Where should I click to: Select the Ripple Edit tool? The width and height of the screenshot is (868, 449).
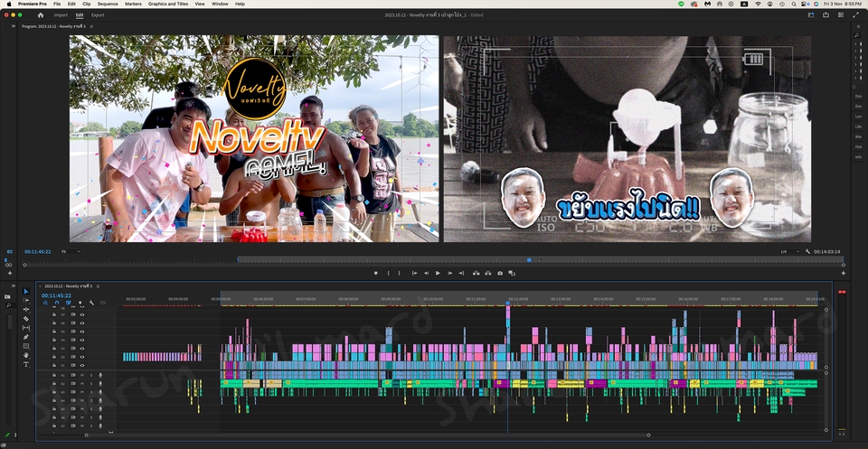[x=26, y=310]
